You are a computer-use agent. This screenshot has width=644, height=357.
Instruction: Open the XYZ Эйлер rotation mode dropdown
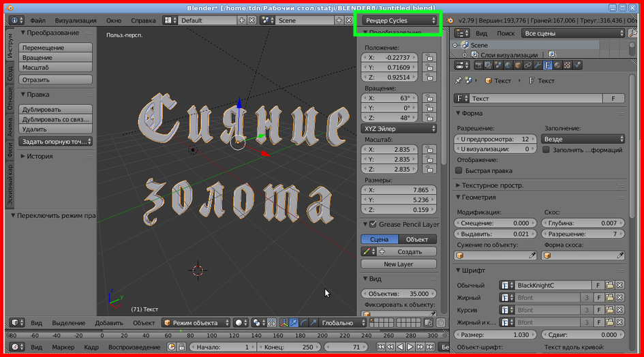click(x=399, y=129)
